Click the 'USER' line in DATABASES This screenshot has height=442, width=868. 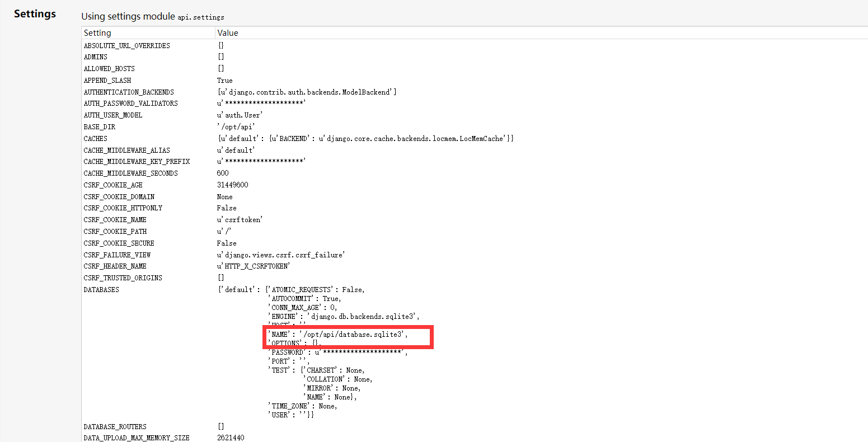[291, 415]
